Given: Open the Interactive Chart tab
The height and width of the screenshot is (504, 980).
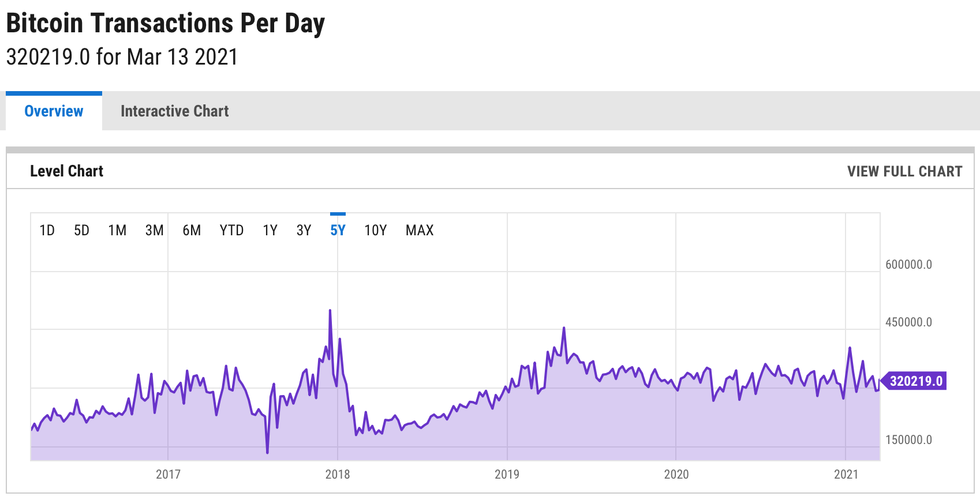Looking at the screenshot, I should 174,111.
